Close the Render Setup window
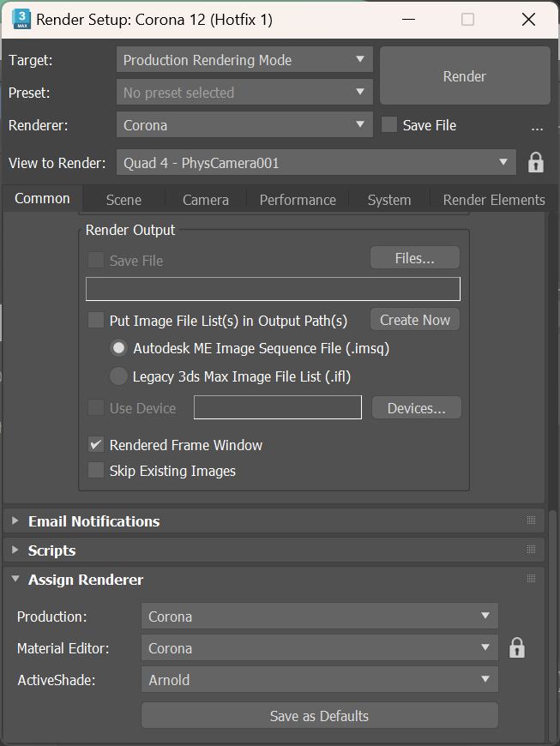The image size is (560, 746). coord(528,20)
